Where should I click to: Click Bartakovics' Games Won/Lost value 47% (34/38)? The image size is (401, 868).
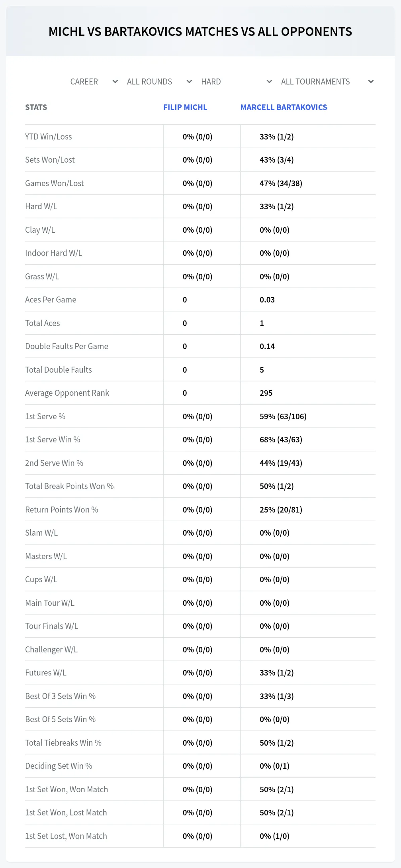click(281, 183)
